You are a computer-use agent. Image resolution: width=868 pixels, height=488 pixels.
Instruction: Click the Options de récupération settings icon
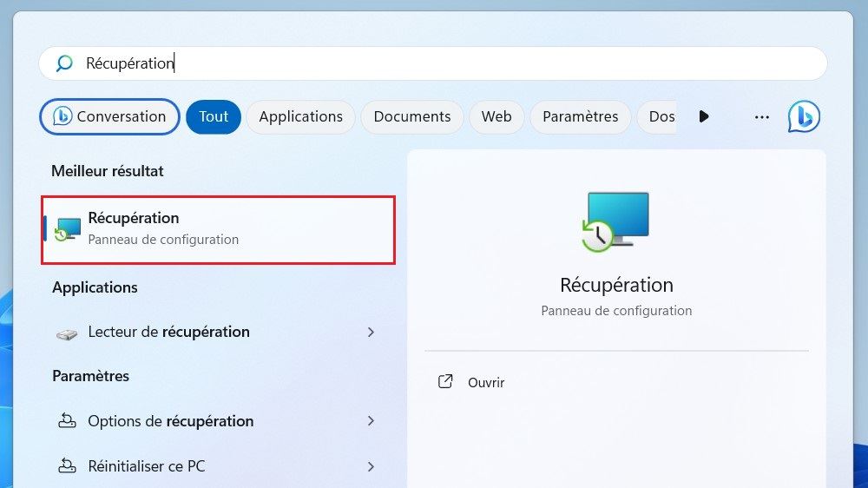tap(67, 421)
